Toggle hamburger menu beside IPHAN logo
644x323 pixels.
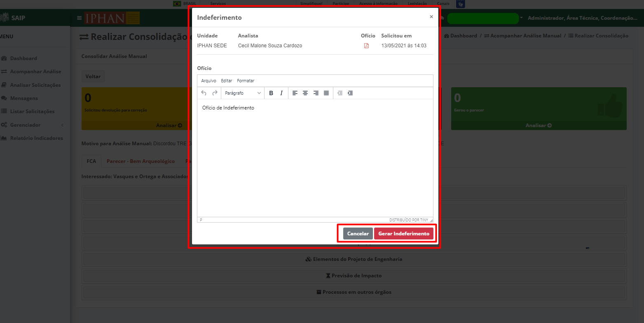pos(80,18)
